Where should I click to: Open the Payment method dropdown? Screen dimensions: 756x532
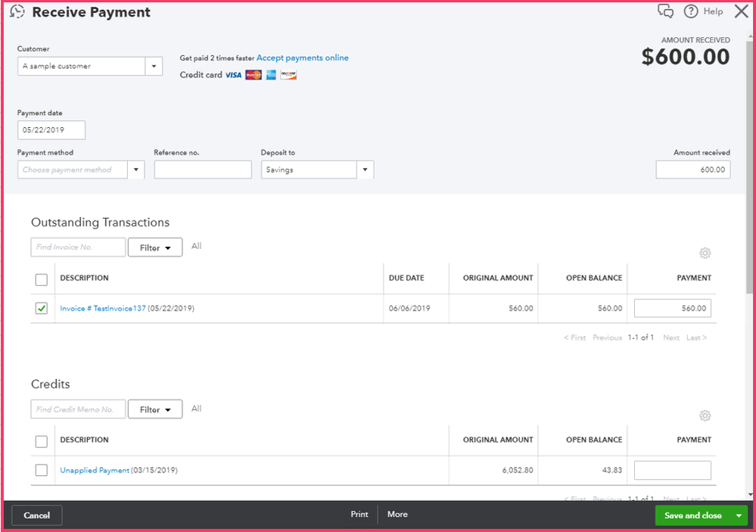(x=136, y=170)
